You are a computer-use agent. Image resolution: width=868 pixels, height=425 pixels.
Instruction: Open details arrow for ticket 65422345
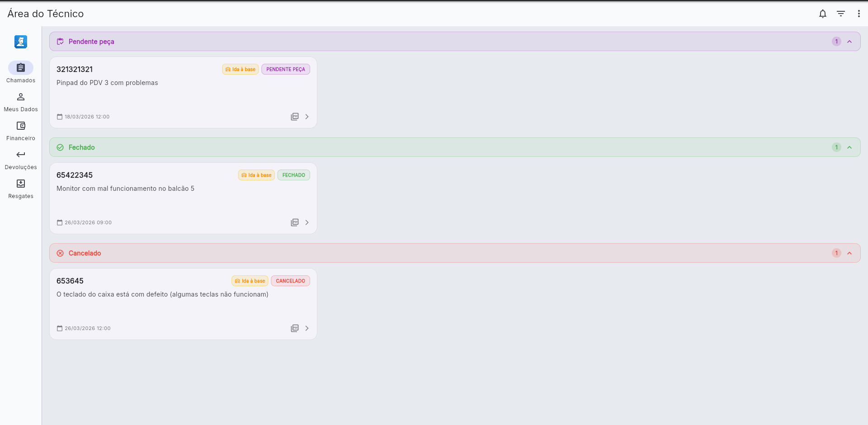coord(307,222)
